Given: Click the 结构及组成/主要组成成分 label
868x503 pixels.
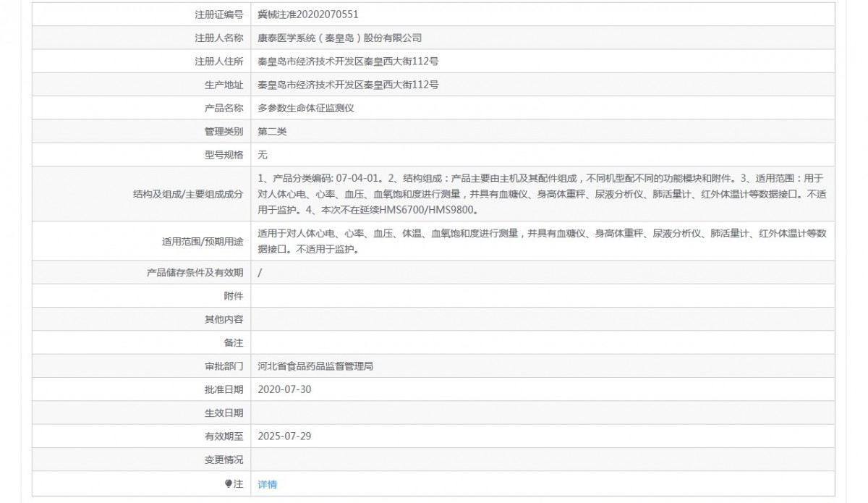Looking at the screenshot, I should click(x=188, y=194).
